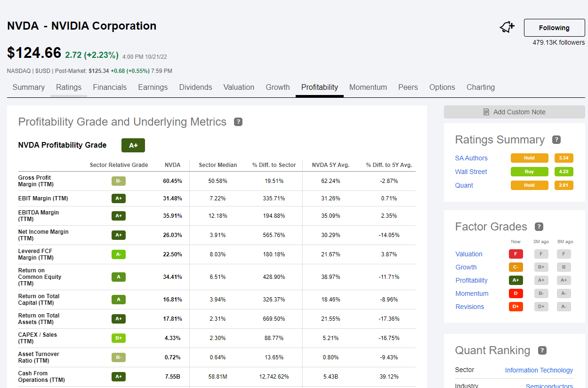Click the % Diff. to Sector column header
588x388 pixels.
point(274,165)
